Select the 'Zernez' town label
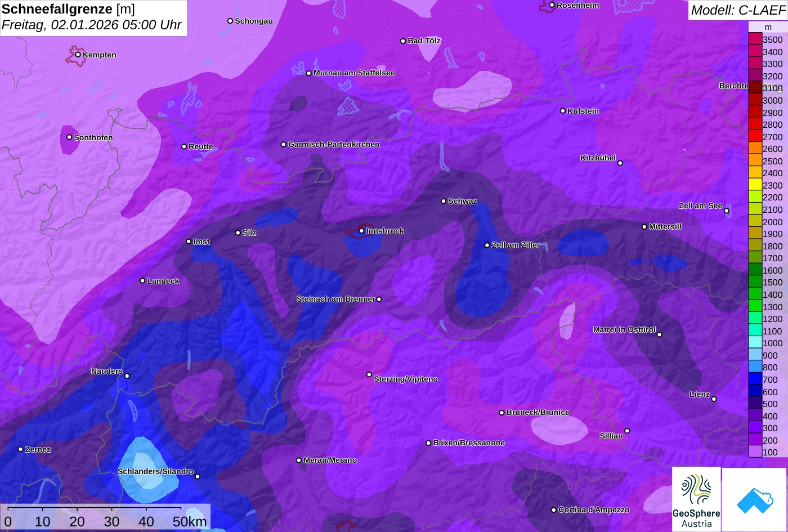Image resolution: width=788 pixels, height=532 pixels. tap(38, 449)
